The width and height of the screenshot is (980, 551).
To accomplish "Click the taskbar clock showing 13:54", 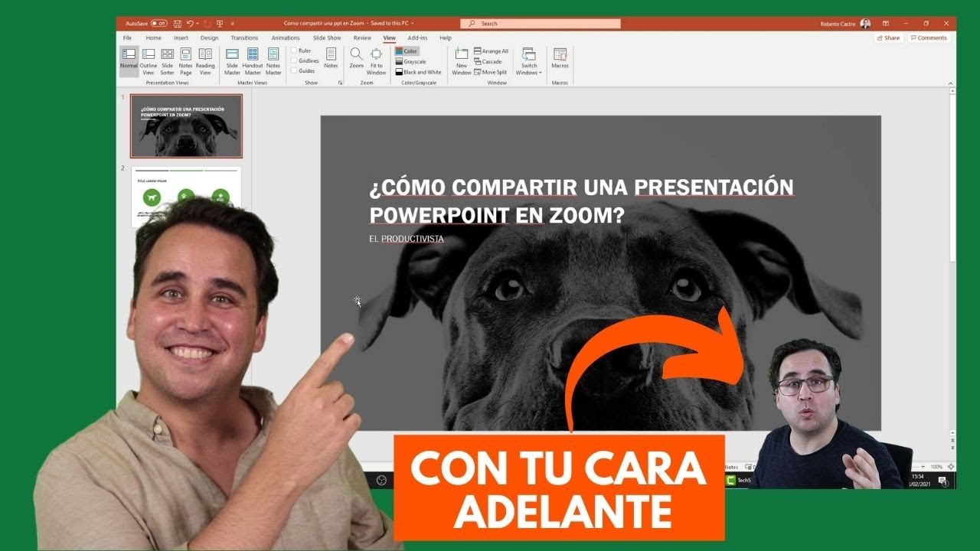I will (x=919, y=480).
